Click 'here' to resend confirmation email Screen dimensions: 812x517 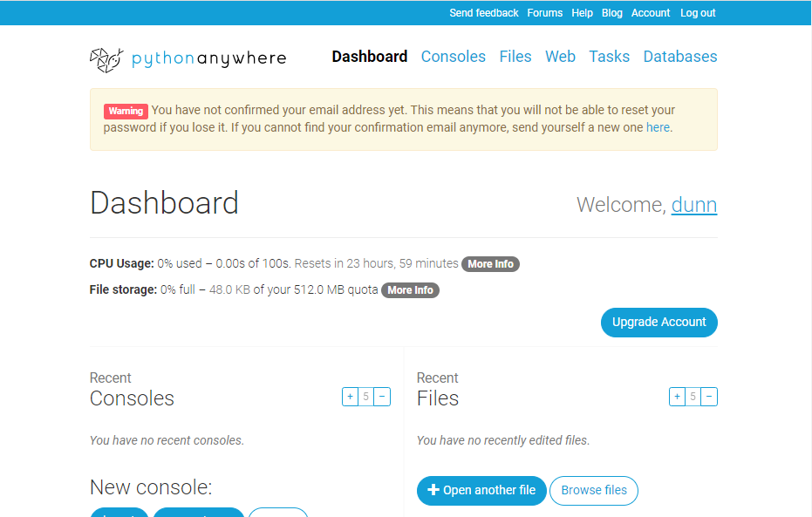tap(658, 127)
